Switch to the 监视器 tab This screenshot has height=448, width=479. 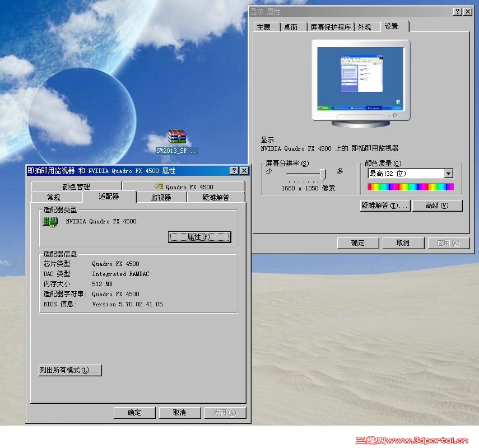161,198
